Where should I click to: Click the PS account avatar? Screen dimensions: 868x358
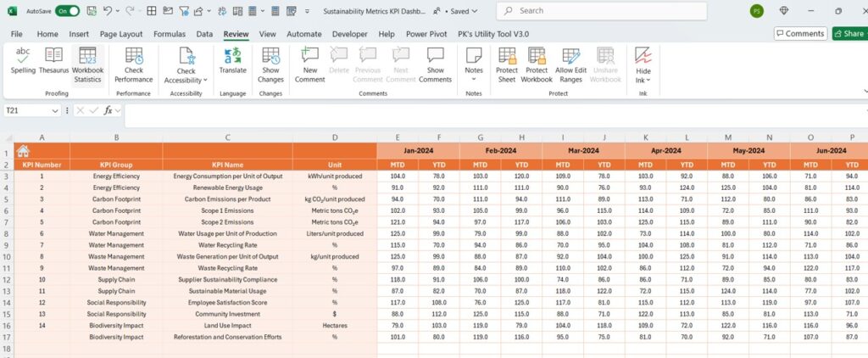pos(757,10)
